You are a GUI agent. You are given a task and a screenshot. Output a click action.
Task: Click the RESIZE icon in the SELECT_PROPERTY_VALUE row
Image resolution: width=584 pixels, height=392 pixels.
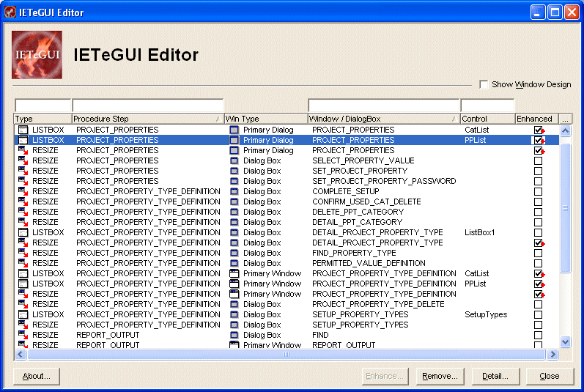(x=23, y=160)
